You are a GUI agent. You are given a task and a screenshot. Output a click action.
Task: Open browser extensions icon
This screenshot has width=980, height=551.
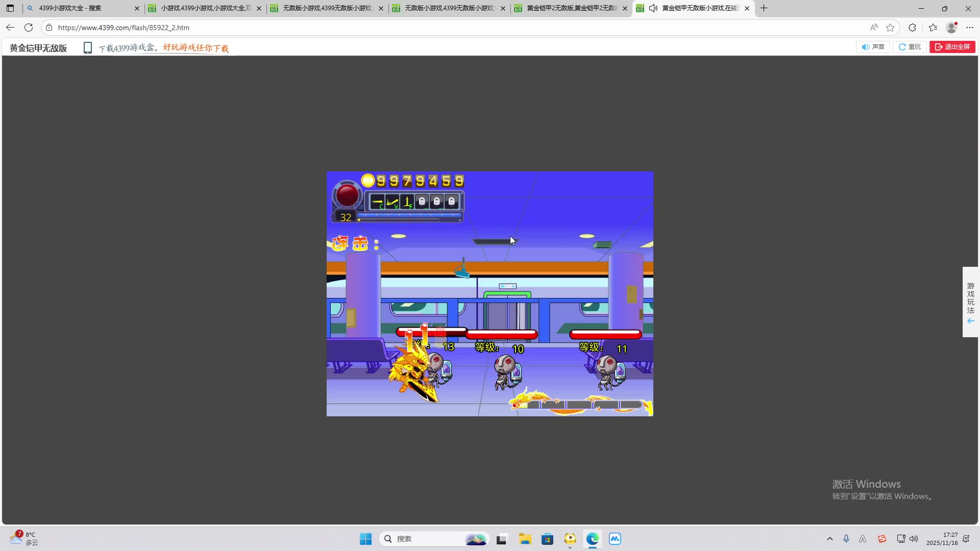pos(912,28)
